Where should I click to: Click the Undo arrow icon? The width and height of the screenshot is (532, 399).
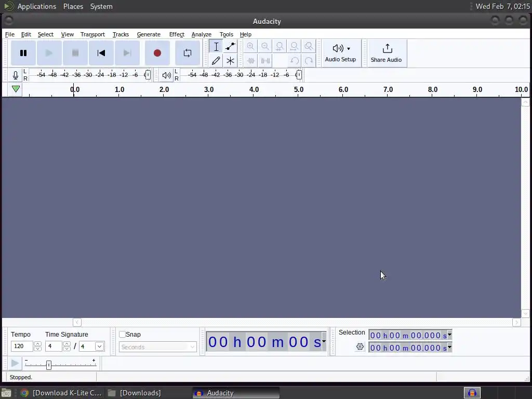tap(294, 61)
